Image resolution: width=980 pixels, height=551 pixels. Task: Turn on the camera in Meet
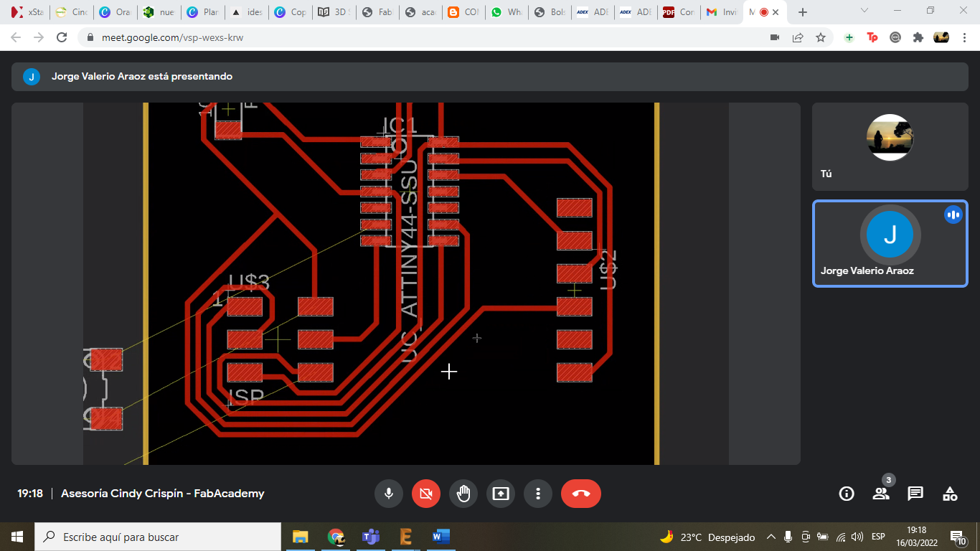coord(426,494)
